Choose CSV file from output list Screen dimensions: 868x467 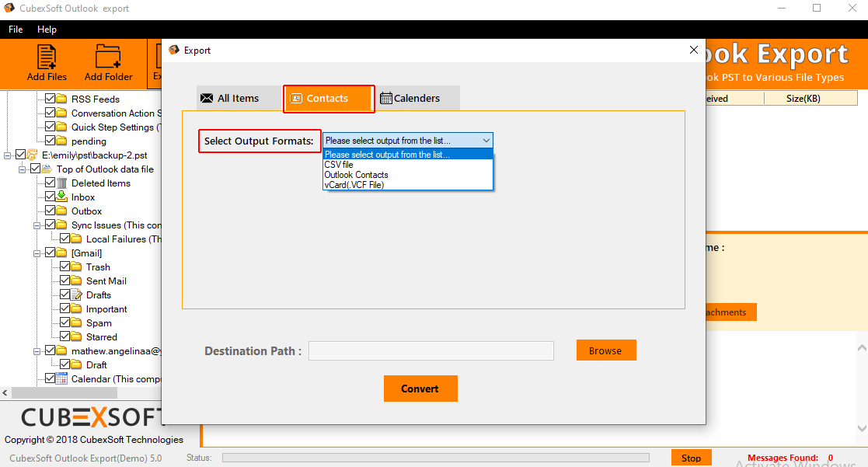339,165
